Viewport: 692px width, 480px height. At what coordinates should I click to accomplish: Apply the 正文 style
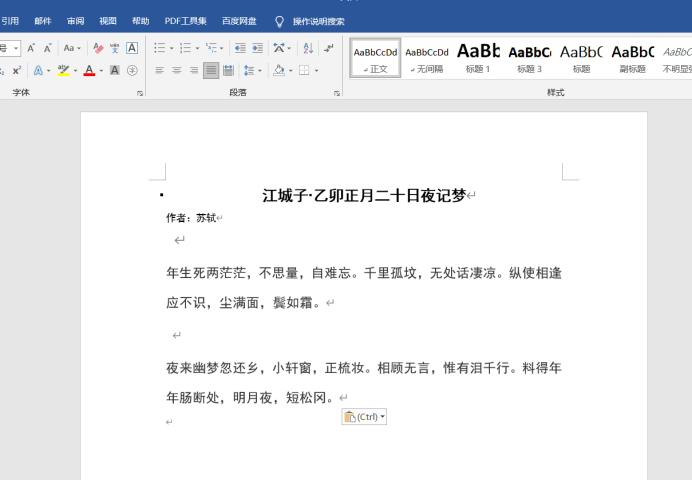coord(376,58)
